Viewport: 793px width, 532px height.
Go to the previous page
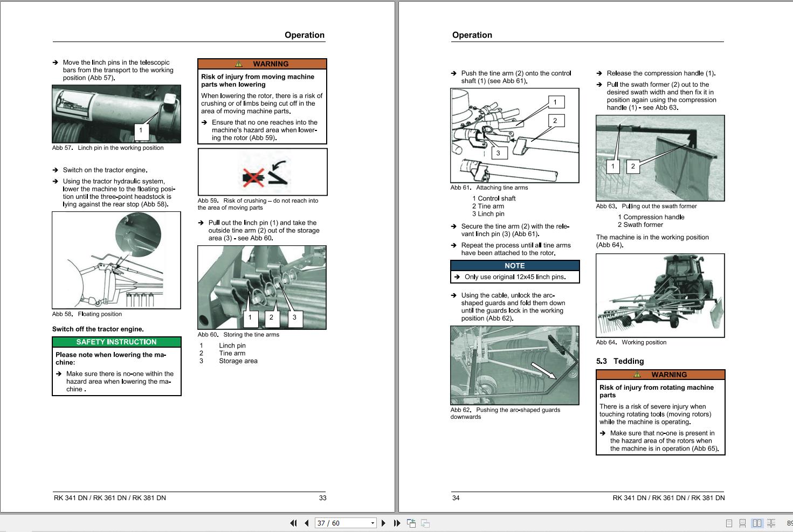(306, 523)
